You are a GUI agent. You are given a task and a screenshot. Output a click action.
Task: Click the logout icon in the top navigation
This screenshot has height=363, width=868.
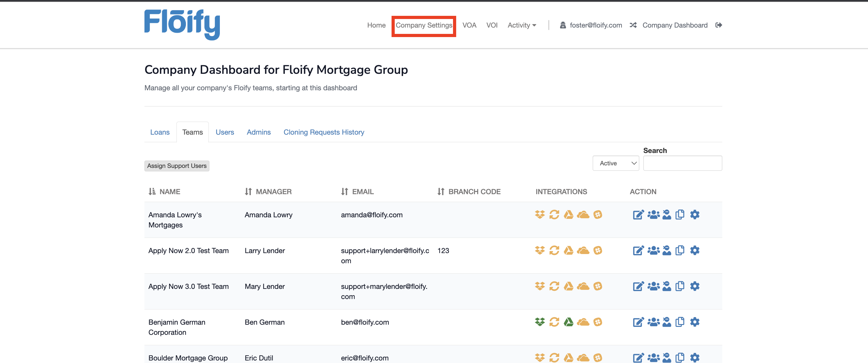(x=719, y=25)
